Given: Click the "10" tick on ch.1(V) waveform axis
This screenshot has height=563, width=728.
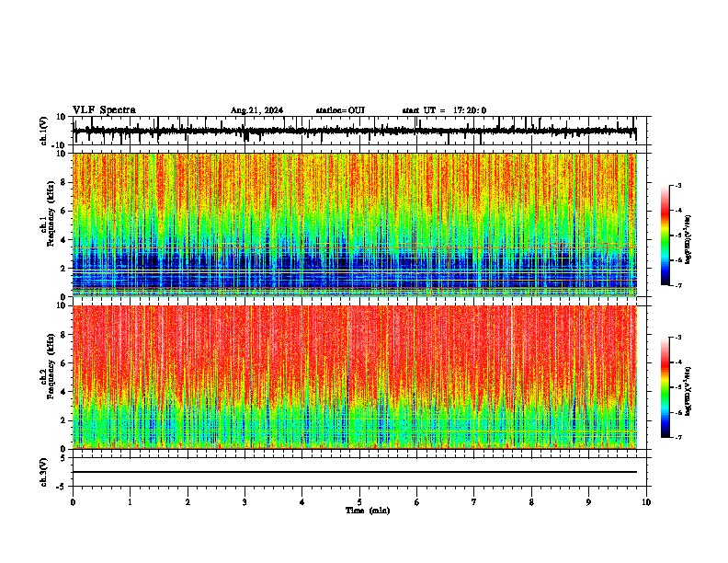Looking at the screenshot, I should (x=62, y=117).
